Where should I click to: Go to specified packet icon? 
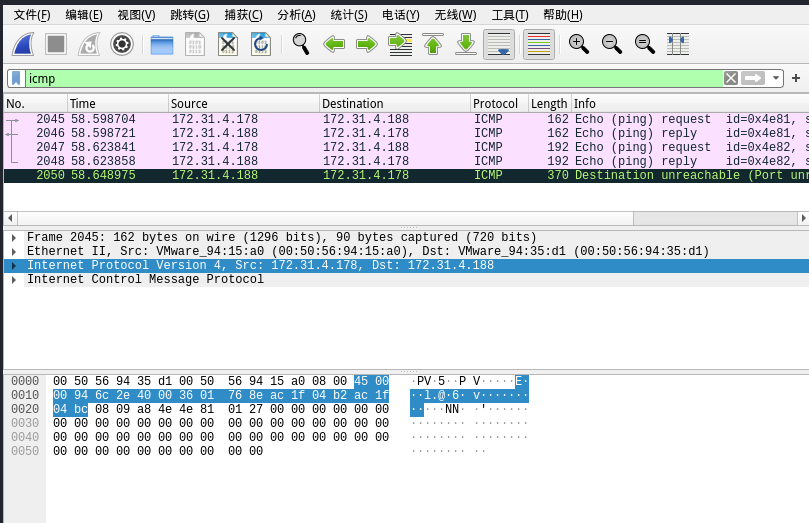[400, 44]
